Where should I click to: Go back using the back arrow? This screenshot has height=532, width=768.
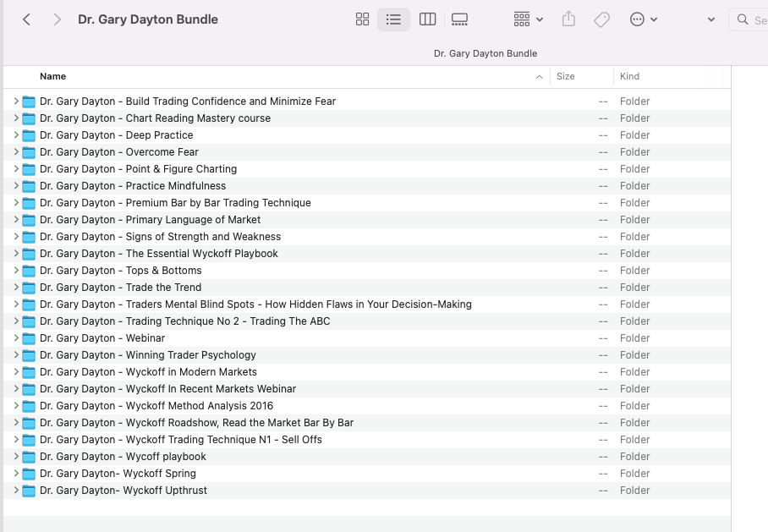pos(27,19)
